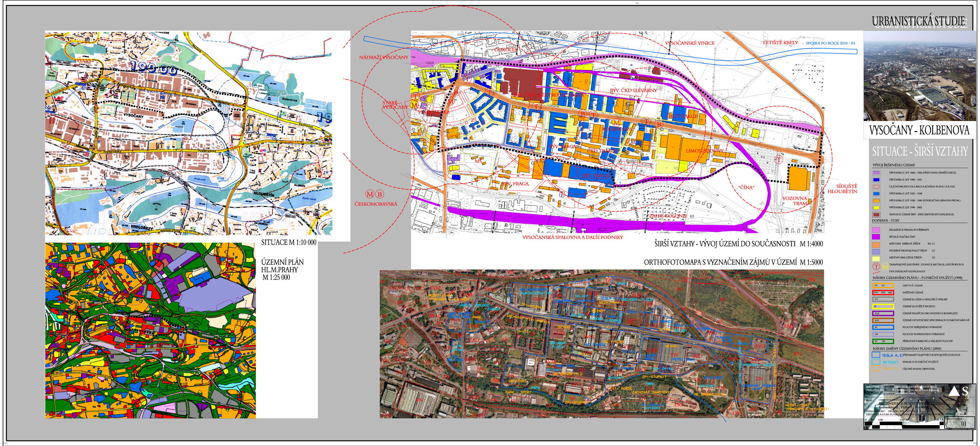Select the brown ZOS legend box

click(883, 320)
